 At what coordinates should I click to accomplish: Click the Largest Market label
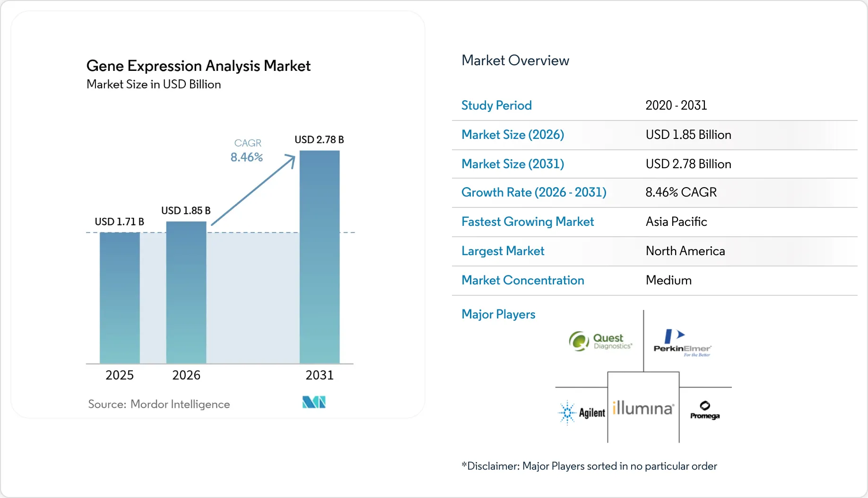point(503,251)
